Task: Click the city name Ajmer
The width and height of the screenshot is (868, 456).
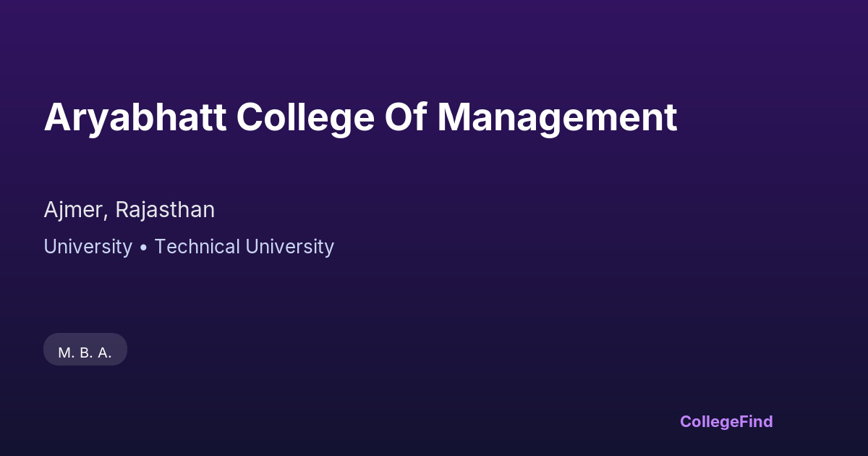Action: tap(74, 210)
